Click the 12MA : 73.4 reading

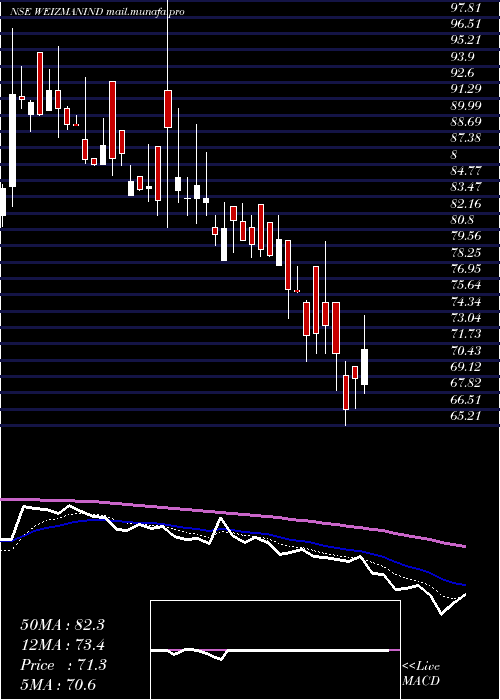pyautogui.click(x=62, y=645)
